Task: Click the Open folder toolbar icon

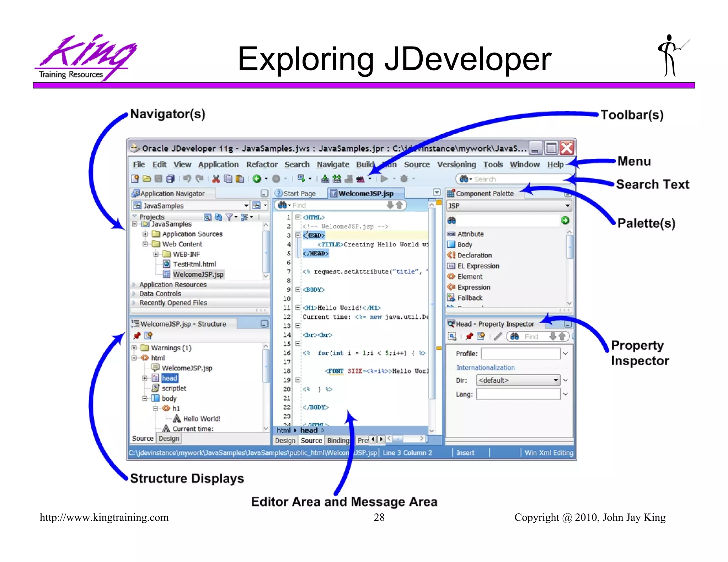Action: tap(147, 179)
